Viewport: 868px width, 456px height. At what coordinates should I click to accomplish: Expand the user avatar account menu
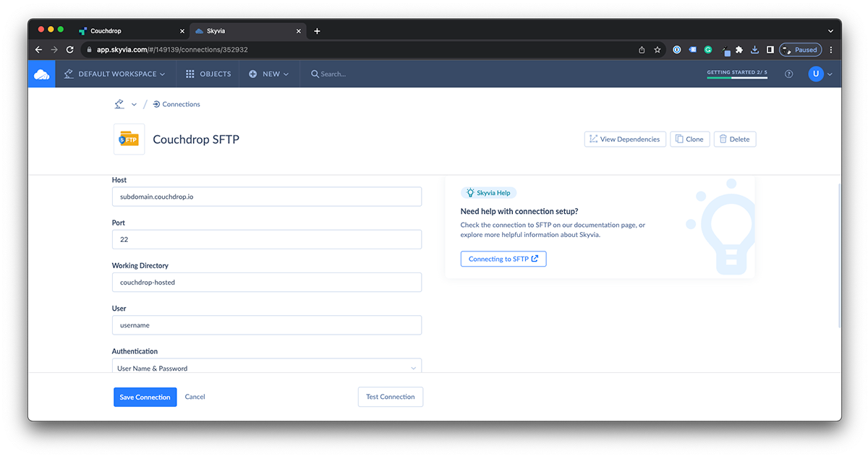click(816, 73)
